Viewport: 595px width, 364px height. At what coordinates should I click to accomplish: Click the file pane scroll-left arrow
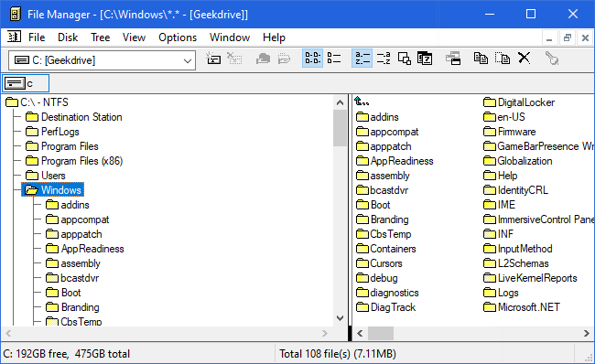tap(360, 333)
